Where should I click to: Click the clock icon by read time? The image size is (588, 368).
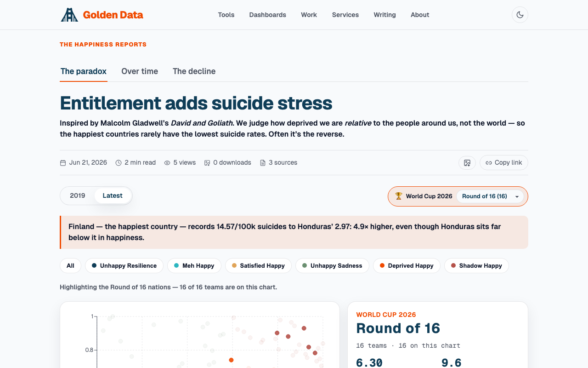tap(119, 163)
